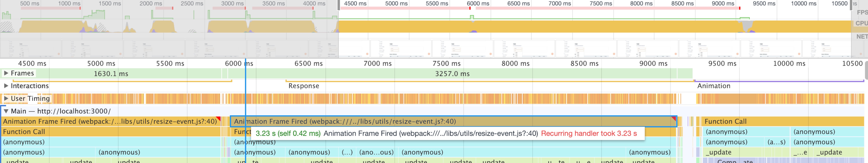This screenshot has width=868, height=163.
Task: Collapse the Main localhost:3000 track
Action: [x=6, y=111]
